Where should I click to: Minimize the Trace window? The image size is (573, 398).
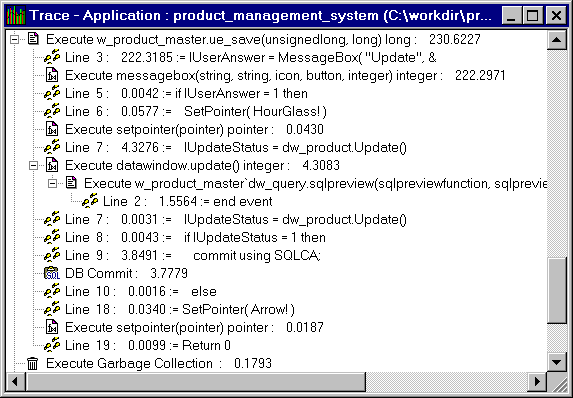(512, 16)
